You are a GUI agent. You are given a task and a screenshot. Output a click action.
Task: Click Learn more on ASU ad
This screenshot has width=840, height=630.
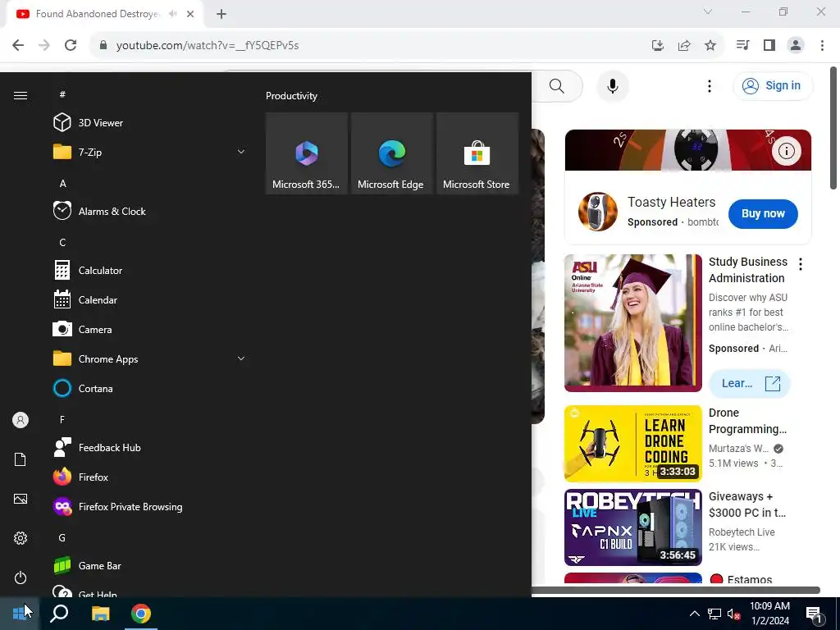[x=750, y=383]
